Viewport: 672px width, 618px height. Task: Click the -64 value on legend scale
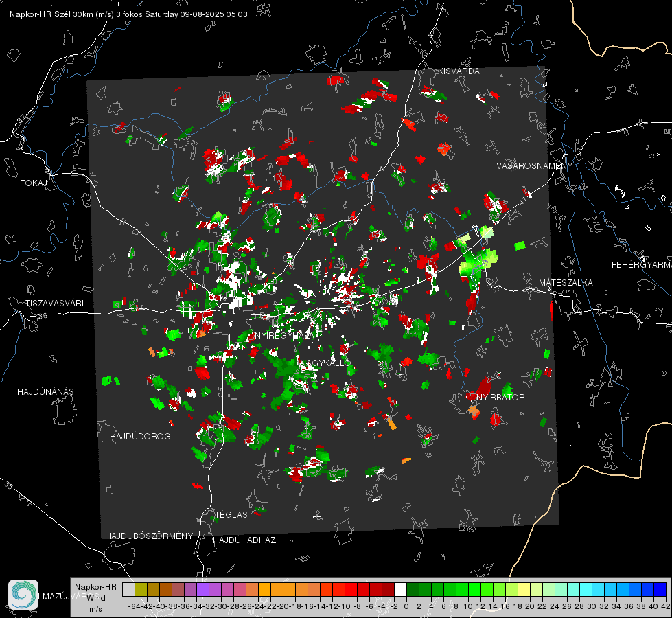[x=135, y=606]
